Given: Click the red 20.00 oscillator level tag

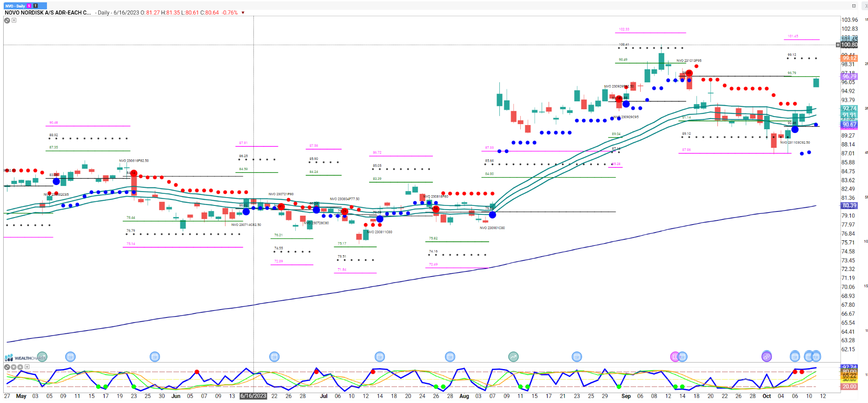Looking at the screenshot, I should (x=849, y=386).
